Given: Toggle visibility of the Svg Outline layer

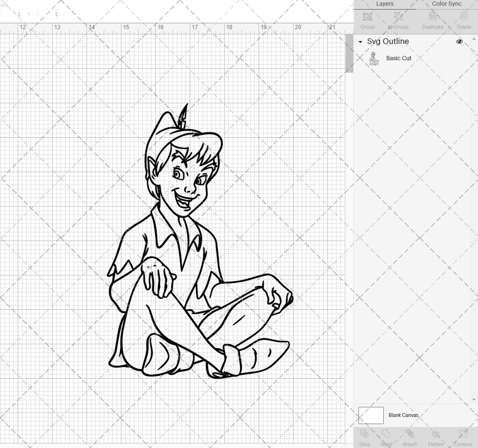Looking at the screenshot, I should coord(459,42).
